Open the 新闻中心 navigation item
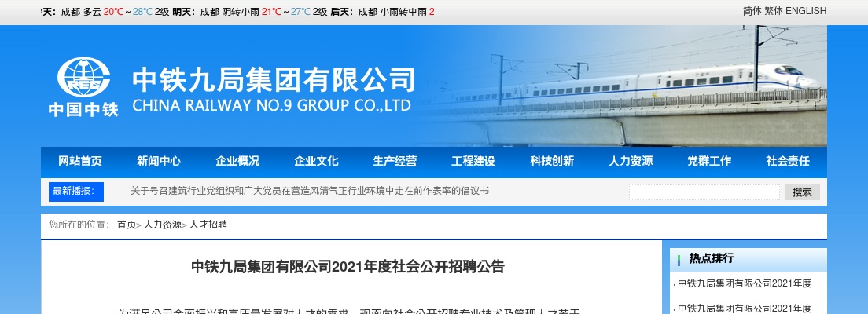This screenshot has width=868, height=314. point(159,161)
